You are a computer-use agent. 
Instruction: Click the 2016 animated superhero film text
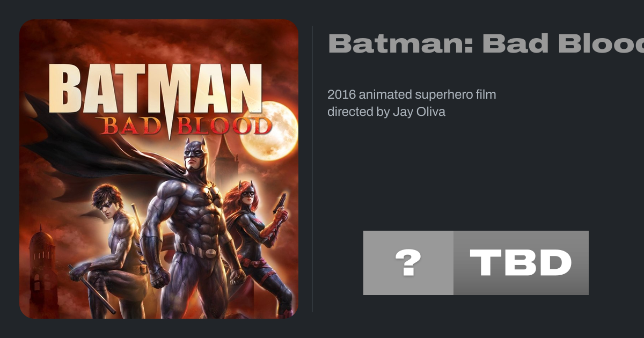(412, 95)
